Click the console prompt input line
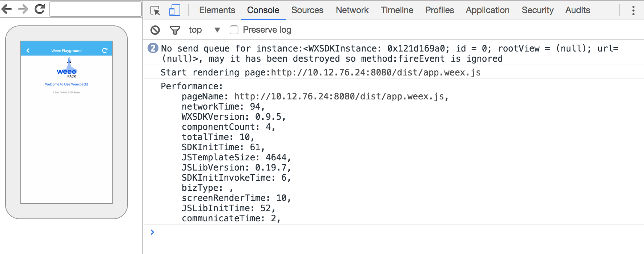This screenshot has width=644, height=254. coord(363,232)
